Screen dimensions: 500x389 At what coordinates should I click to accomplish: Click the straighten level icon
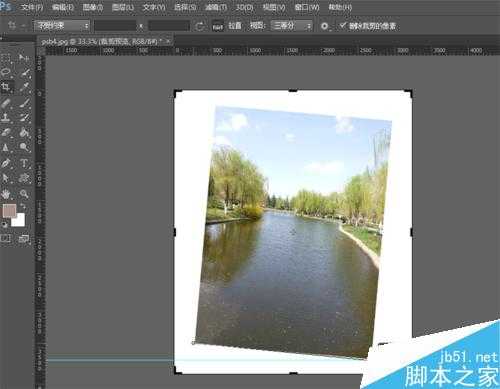(218, 26)
